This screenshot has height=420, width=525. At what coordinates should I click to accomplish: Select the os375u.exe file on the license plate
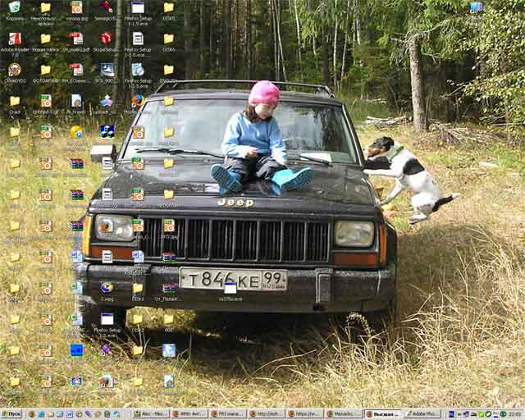coord(230,288)
